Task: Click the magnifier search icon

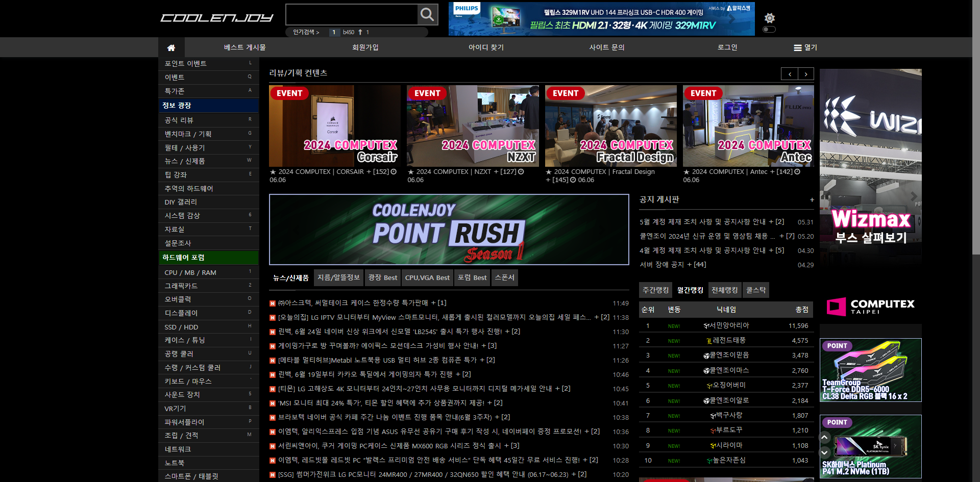Action: point(427,15)
